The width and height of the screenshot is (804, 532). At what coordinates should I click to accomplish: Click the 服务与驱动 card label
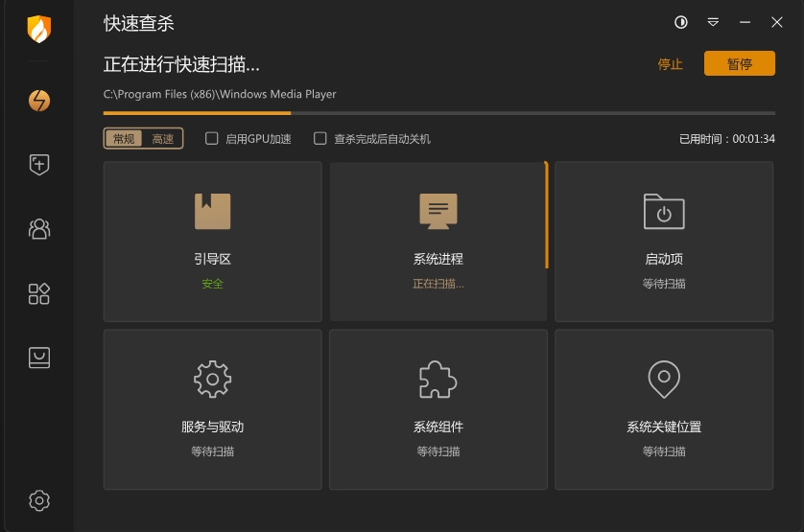pos(212,427)
